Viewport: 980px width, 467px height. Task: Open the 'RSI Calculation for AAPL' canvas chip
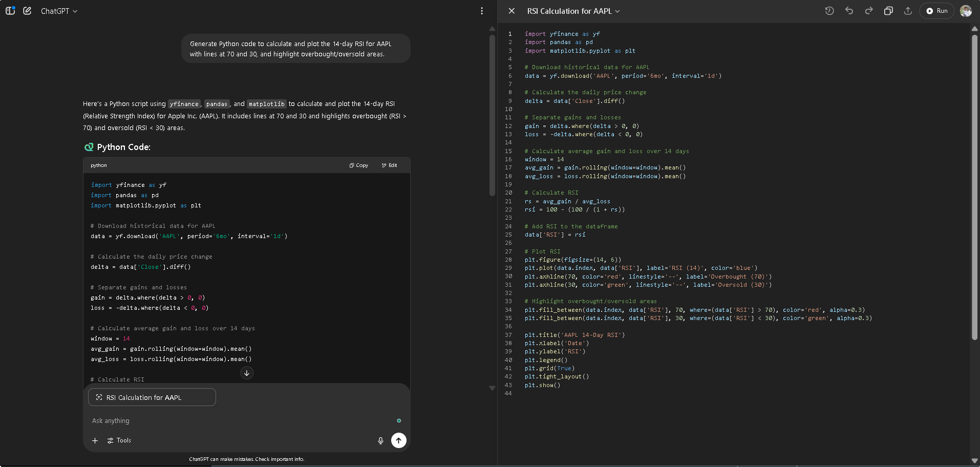point(152,397)
